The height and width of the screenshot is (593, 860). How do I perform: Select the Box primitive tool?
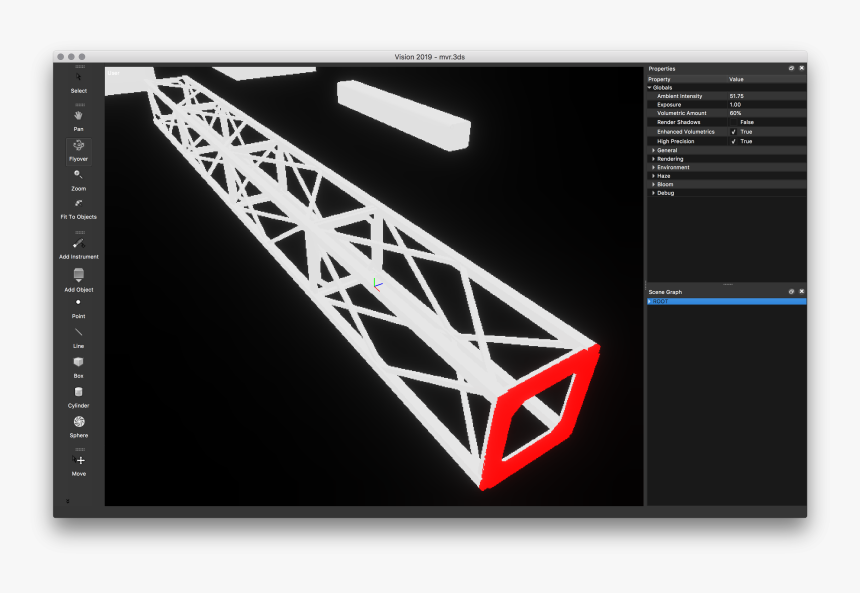coord(77,367)
